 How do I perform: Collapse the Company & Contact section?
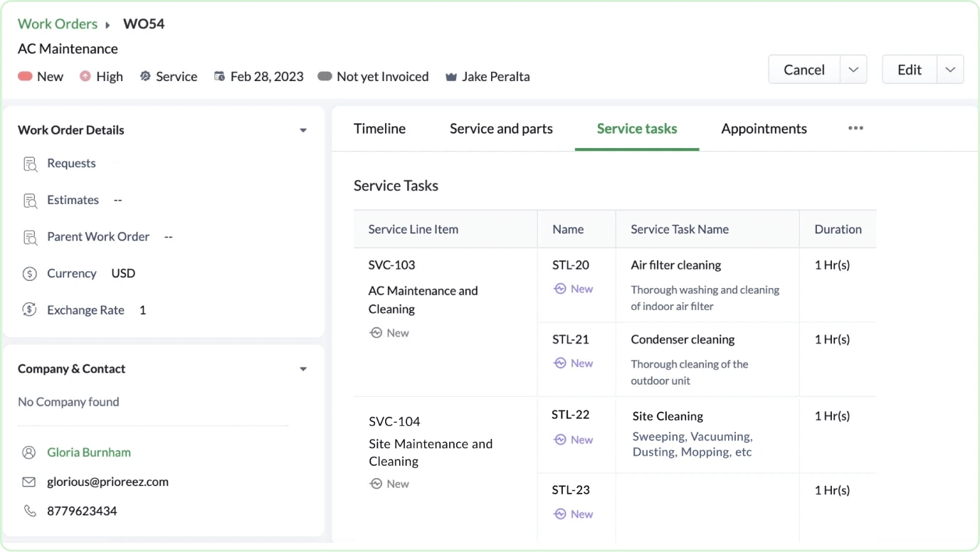coord(303,369)
